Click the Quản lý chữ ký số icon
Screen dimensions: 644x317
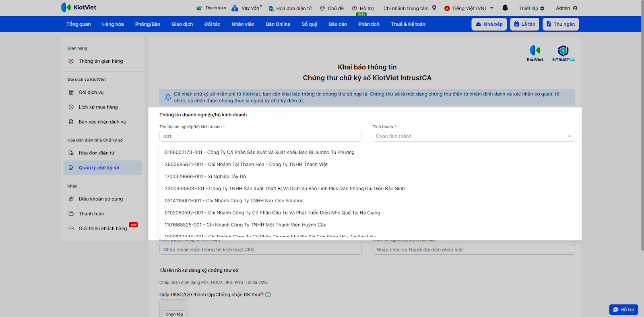click(x=71, y=168)
